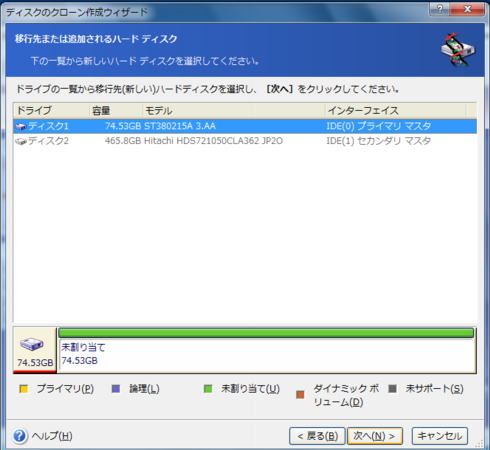Click the キャンセル cancel button
The height and width of the screenshot is (450, 490).
(x=440, y=436)
